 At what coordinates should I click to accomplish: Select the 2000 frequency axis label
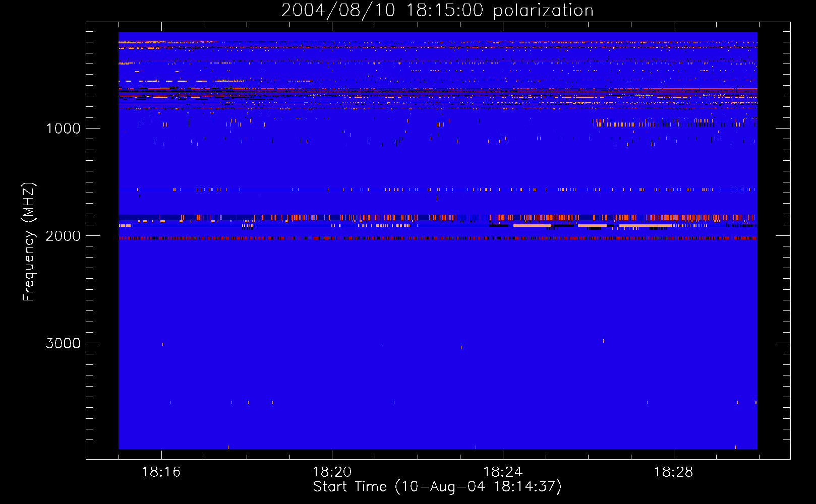tap(63, 235)
